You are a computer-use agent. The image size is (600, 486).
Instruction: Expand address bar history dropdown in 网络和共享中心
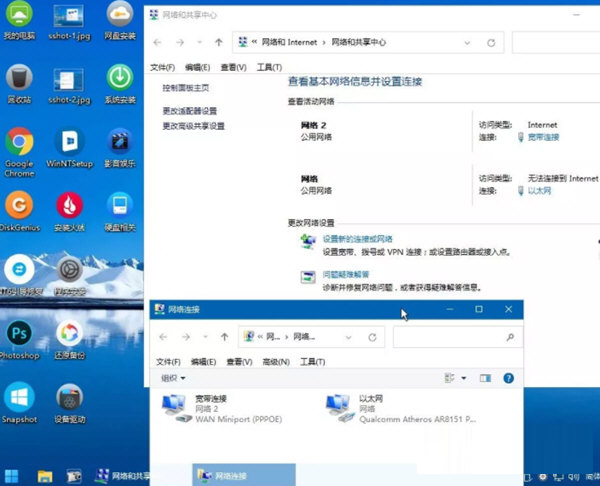tap(465, 43)
